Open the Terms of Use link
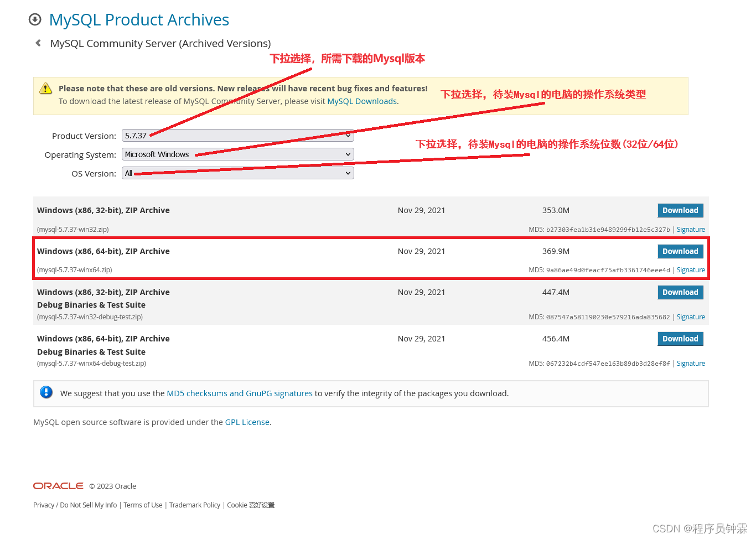756x539 pixels. click(x=143, y=505)
